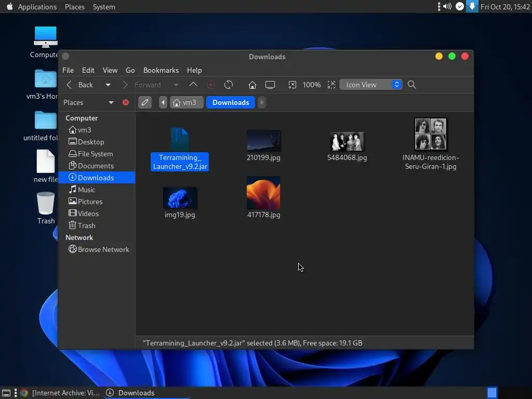Select vm3 home in the sidebar
The width and height of the screenshot is (532, 399).
point(97,130)
